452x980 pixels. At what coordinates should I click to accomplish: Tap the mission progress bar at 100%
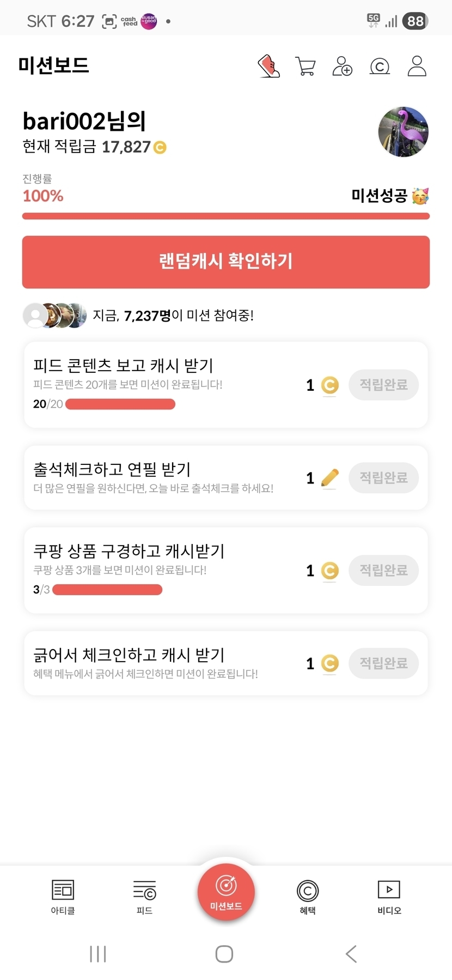point(226,216)
